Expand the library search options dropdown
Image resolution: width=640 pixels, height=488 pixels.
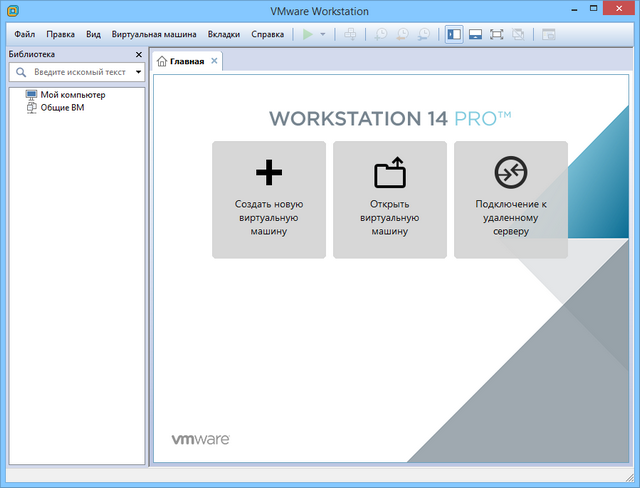pyautogui.click(x=139, y=72)
